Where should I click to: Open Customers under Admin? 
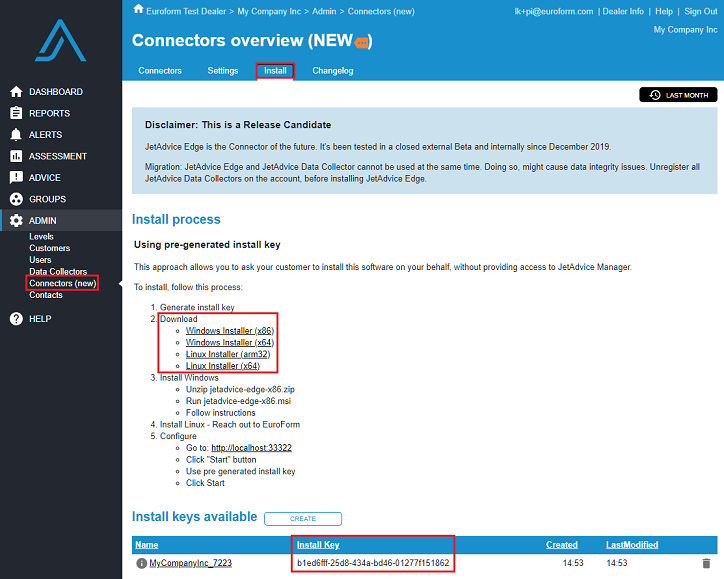49,248
